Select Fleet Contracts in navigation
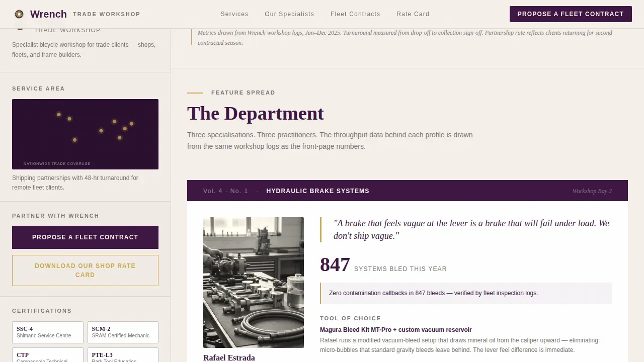This screenshot has width=644, height=362. [355, 14]
